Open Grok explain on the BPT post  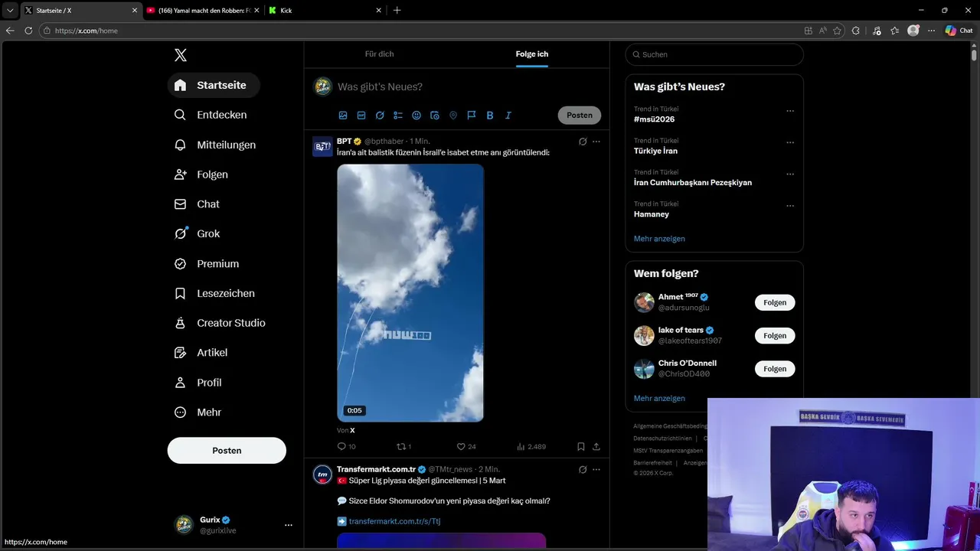coord(583,142)
